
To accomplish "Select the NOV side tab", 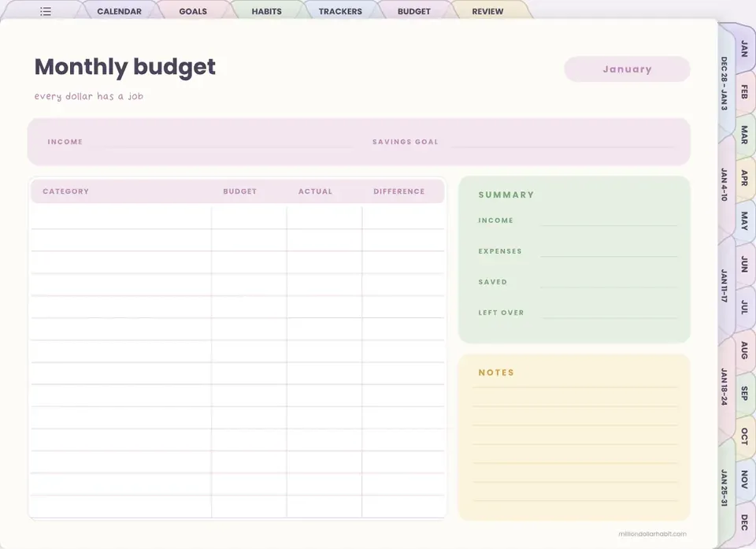I will tap(744, 480).
